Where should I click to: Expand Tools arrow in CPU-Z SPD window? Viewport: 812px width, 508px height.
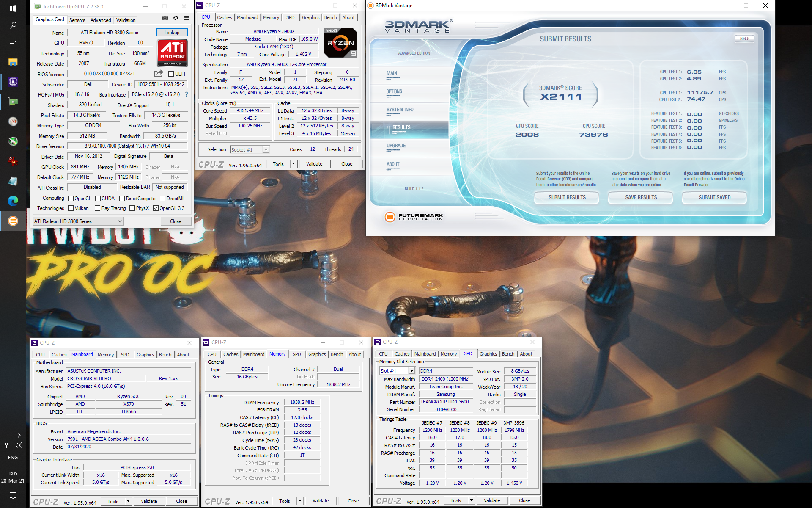point(471,500)
